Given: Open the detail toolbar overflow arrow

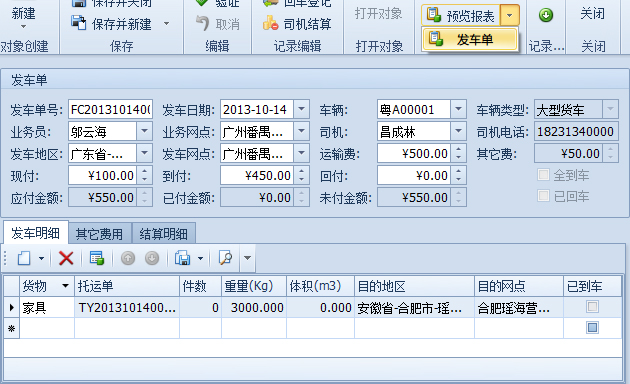Looking at the screenshot, I should [248, 258].
